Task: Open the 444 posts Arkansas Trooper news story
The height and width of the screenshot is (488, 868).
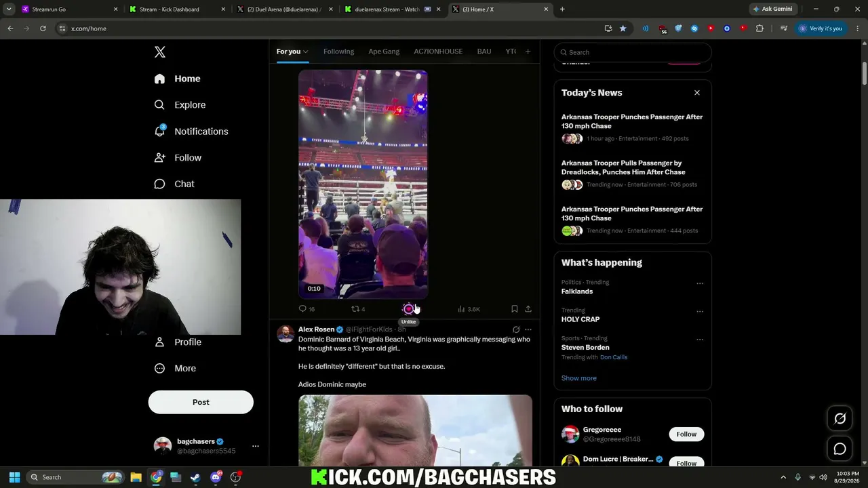Action: [x=632, y=220]
